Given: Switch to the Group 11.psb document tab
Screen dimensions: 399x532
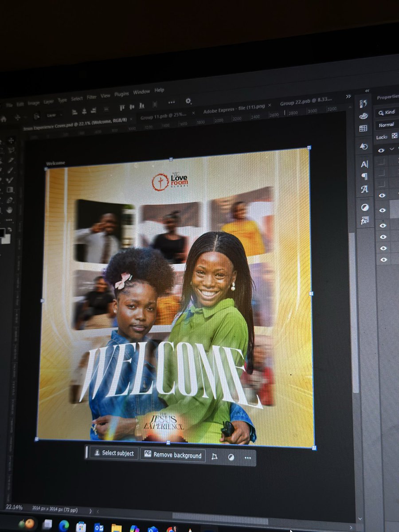Looking at the screenshot, I should [164, 117].
